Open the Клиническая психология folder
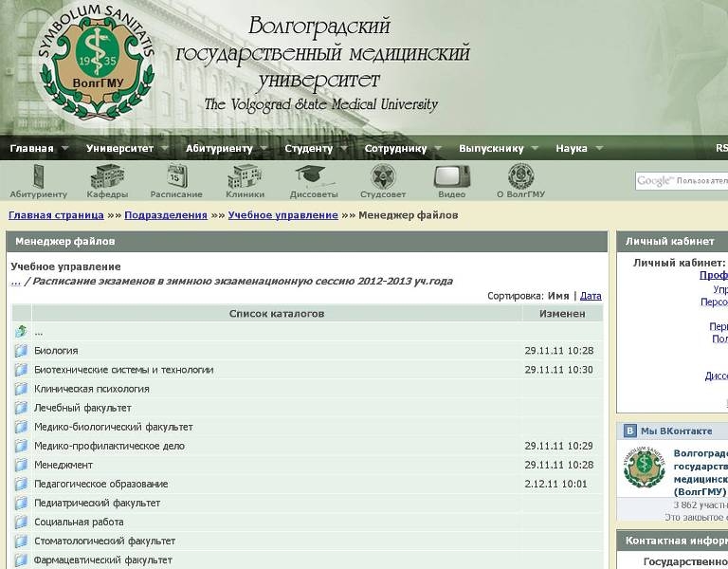Viewport: 728px width, 569px height. coord(92,389)
